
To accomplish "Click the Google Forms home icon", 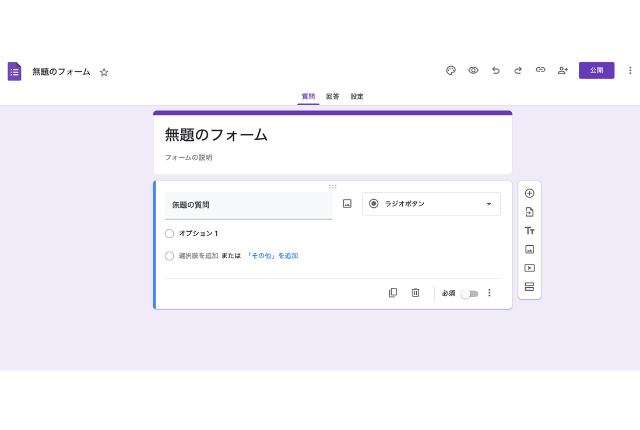I will coord(14,71).
